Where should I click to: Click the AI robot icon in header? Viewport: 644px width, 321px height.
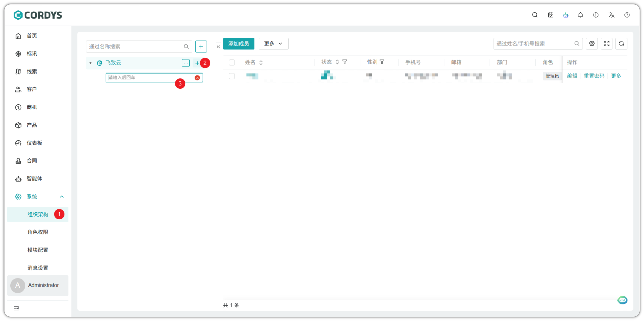pyautogui.click(x=566, y=15)
